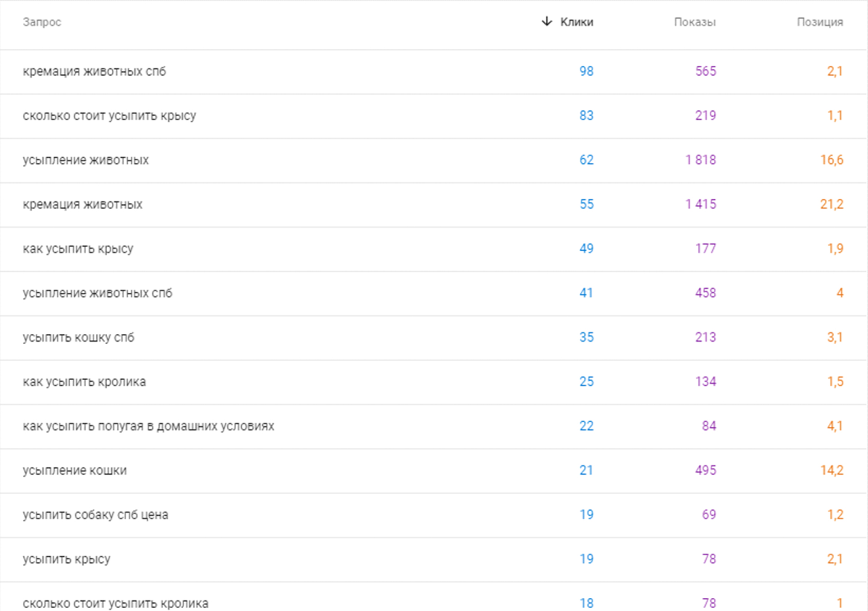
Task: Select row усыпление животных спб
Action: coord(433,293)
